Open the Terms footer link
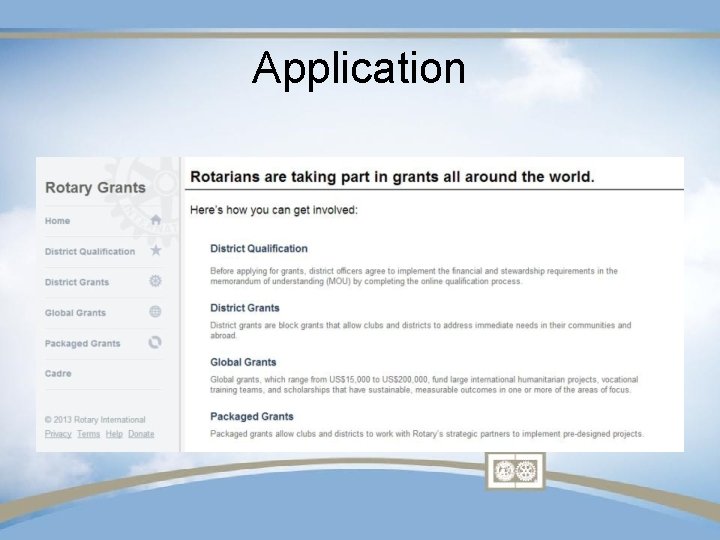 (88, 434)
